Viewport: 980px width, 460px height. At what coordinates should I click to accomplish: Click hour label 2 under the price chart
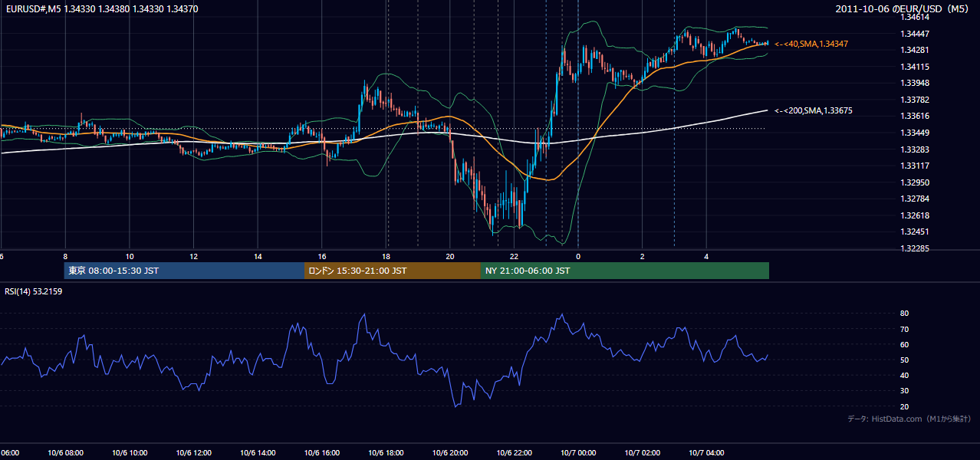pyautogui.click(x=643, y=256)
